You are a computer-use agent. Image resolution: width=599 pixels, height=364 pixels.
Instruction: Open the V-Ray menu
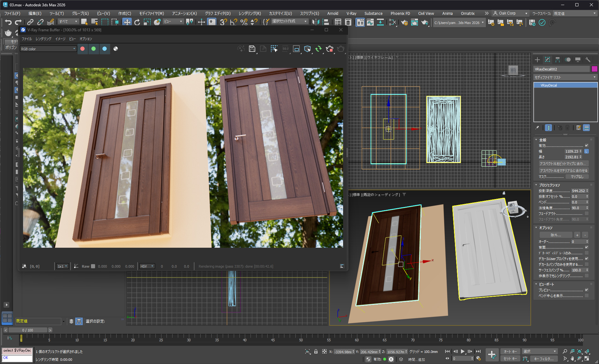coord(351,13)
